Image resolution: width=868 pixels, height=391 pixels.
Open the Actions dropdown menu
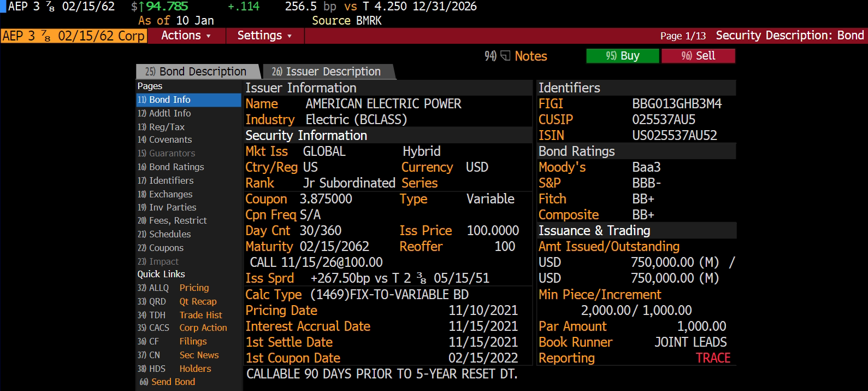(186, 36)
